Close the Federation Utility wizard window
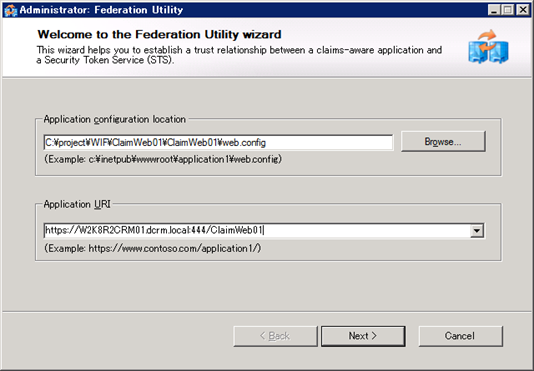This screenshot has width=534, height=371. (522, 10)
